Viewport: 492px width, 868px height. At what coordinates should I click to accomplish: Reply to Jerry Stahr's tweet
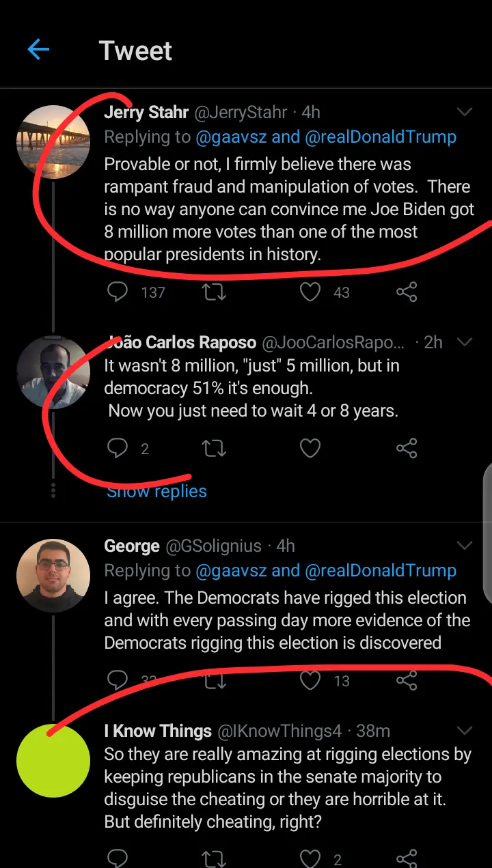point(118,292)
